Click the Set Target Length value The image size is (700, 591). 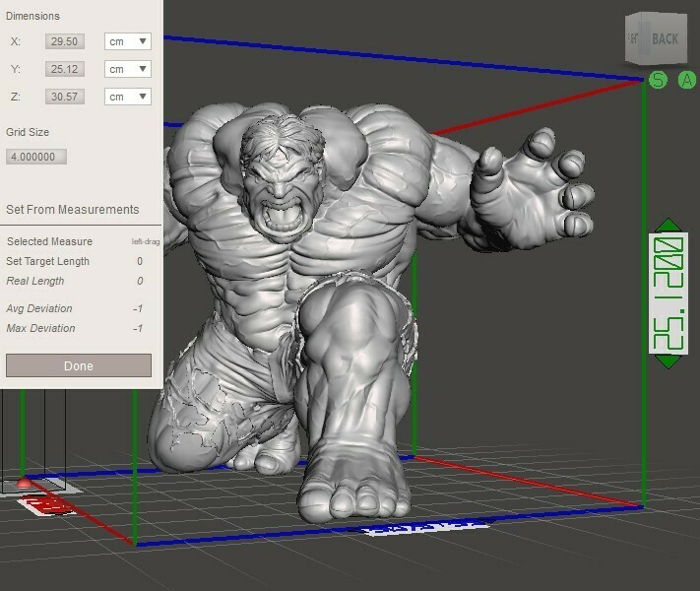click(x=139, y=261)
